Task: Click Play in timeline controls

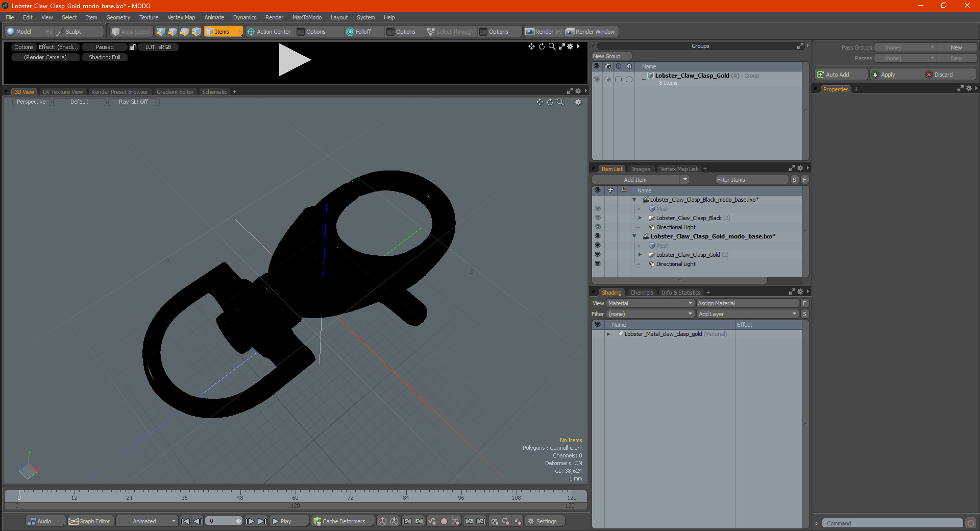Action: tap(289, 521)
